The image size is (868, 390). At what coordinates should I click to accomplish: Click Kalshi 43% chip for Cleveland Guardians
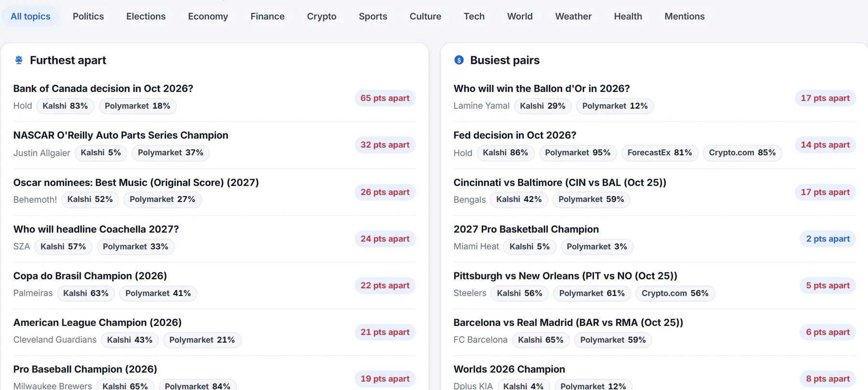pos(130,340)
